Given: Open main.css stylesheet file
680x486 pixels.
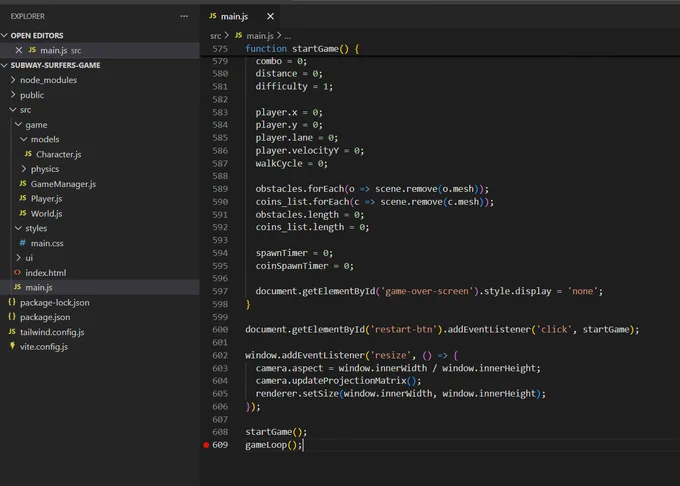Looking at the screenshot, I should coord(47,243).
